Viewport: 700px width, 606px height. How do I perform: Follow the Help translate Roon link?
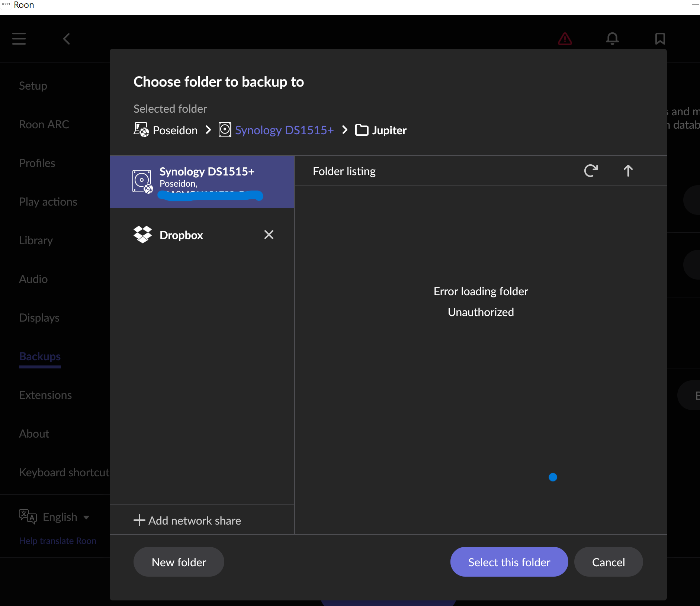point(58,541)
